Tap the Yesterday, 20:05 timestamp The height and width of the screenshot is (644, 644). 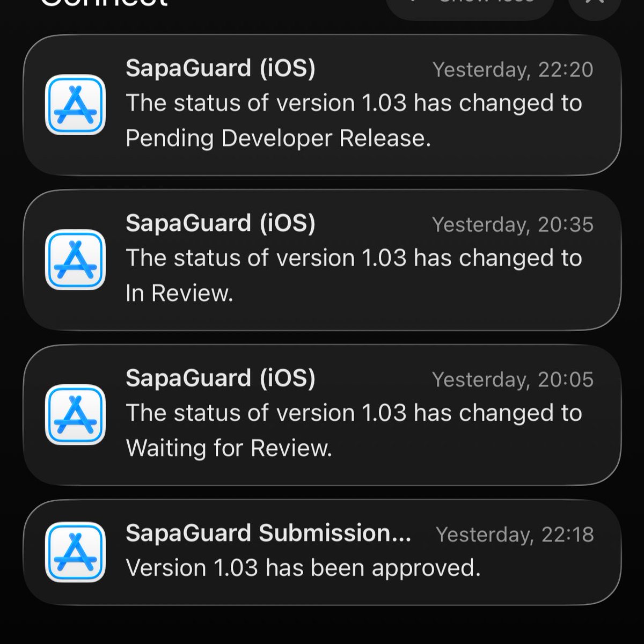[513, 380]
